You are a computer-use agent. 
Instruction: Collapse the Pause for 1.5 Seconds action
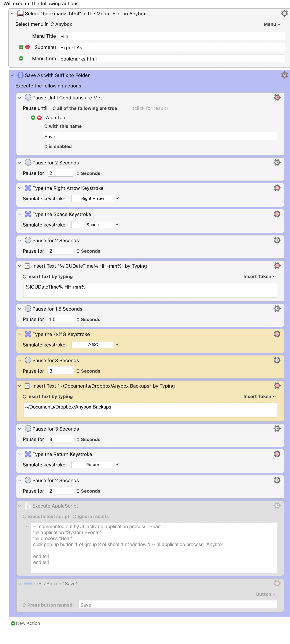click(x=19, y=309)
